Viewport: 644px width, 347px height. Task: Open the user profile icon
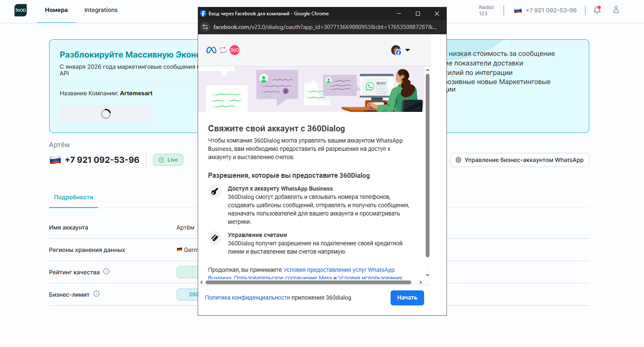[x=616, y=10]
